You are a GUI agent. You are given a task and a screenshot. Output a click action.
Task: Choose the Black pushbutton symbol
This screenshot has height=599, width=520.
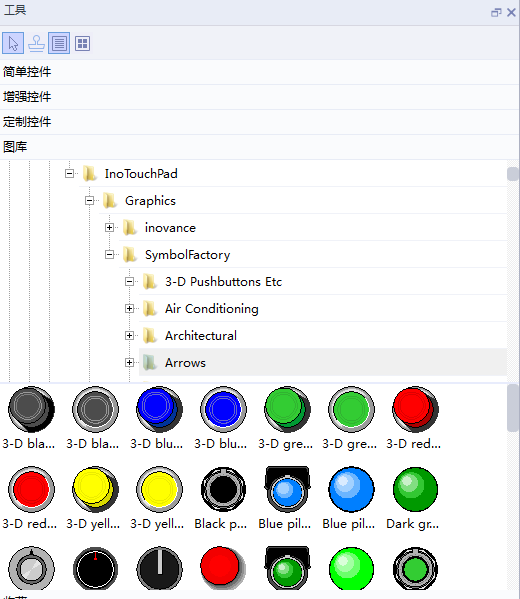224,489
